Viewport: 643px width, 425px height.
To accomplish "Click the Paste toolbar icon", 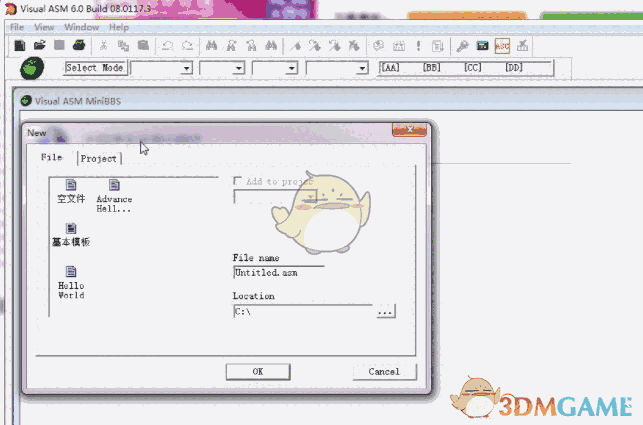I will pyautogui.click(x=143, y=45).
